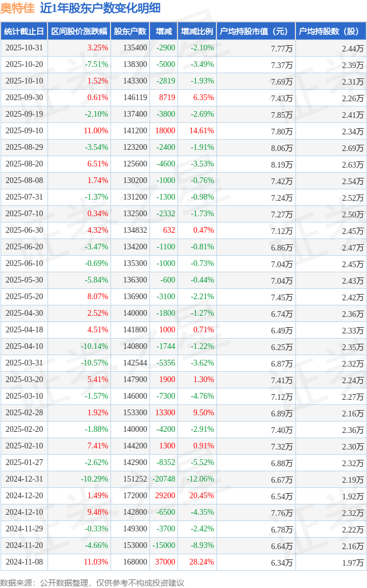
Task: Click the 增减 column header
Action: [164, 31]
